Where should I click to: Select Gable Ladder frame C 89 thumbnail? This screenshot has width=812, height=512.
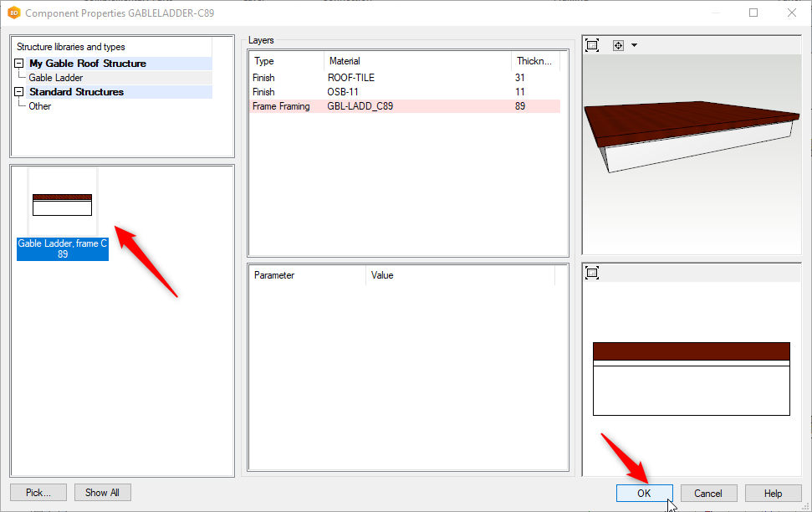point(63,214)
